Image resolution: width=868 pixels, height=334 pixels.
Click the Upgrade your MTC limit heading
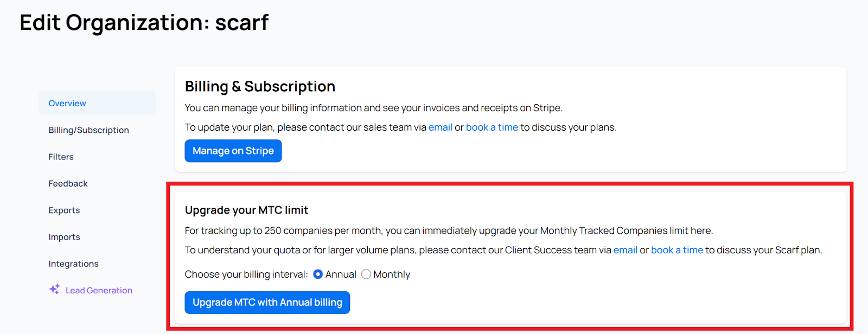(x=246, y=210)
